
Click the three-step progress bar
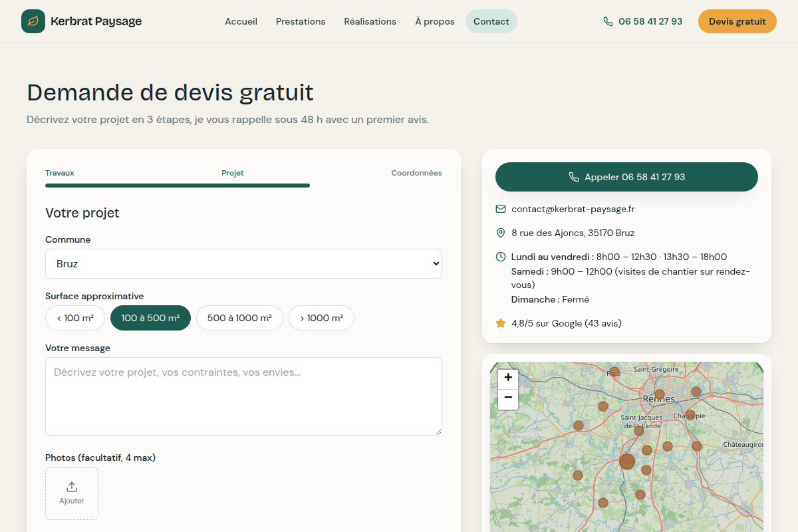[243, 186]
